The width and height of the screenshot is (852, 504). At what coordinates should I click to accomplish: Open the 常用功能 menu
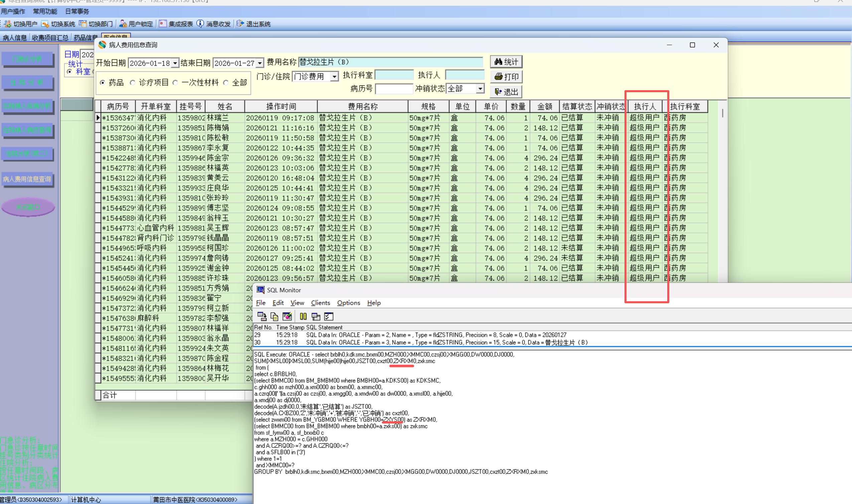tap(45, 12)
